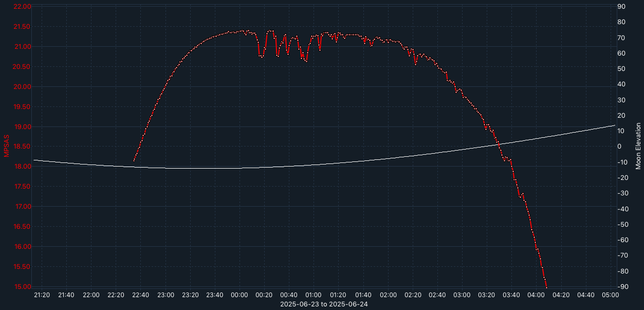Click the 03:00 time axis label

tap(462, 295)
